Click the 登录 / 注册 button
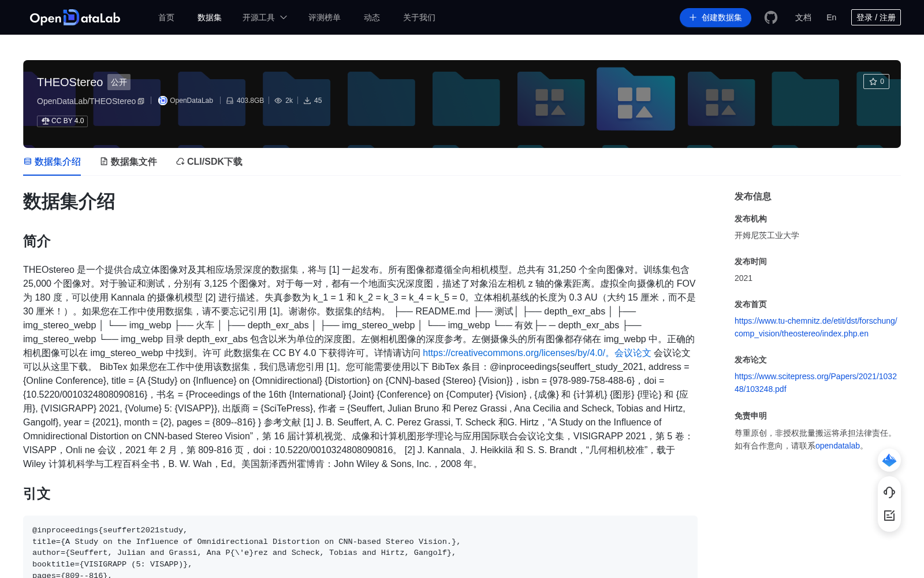 [876, 17]
